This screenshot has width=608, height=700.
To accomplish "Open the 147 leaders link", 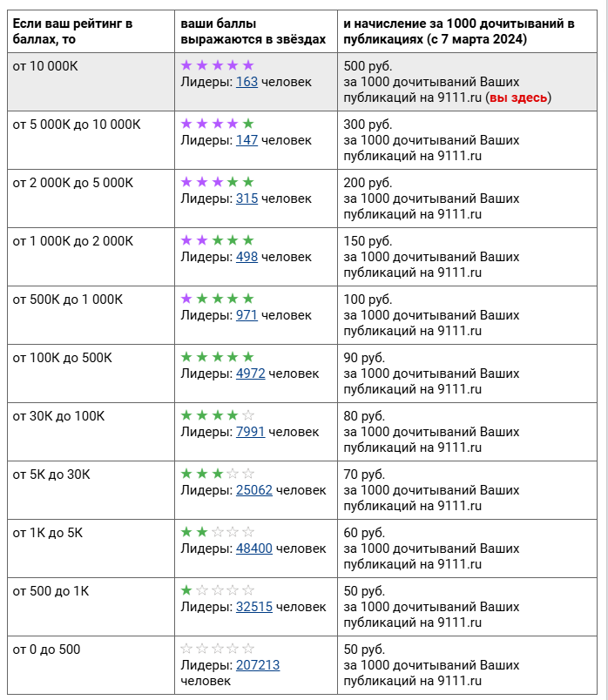I will click(x=247, y=140).
